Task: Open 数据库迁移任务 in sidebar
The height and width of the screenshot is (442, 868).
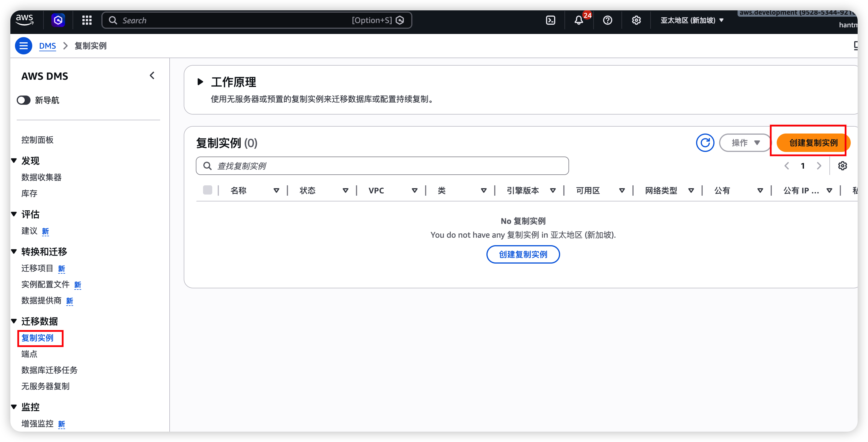Action: (x=50, y=370)
